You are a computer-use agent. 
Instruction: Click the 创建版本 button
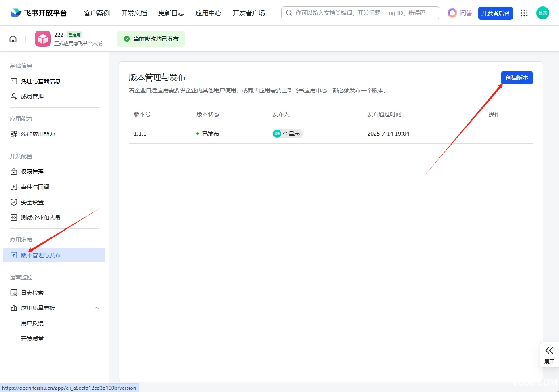pos(517,78)
